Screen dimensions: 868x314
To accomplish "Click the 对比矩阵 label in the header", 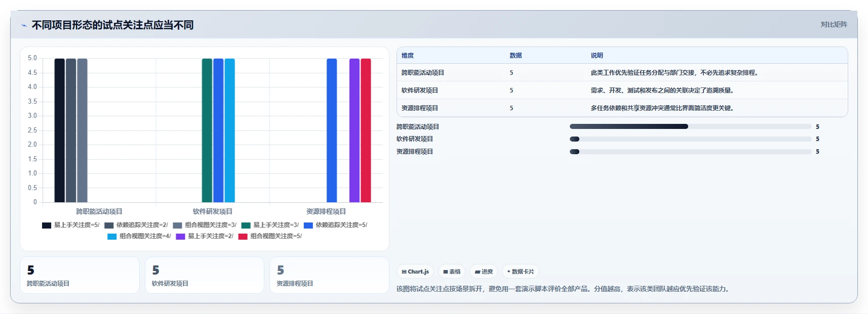I will (834, 24).
